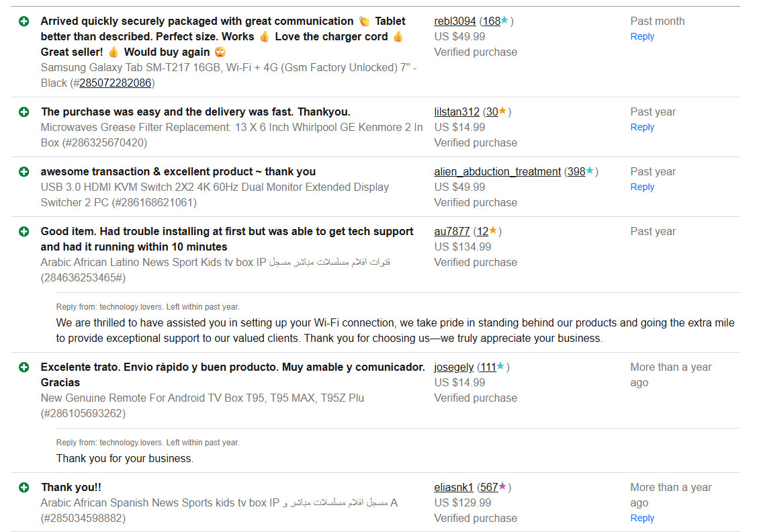View alien_abduction_treatment's profile
759x532 pixels.
click(497, 172)
